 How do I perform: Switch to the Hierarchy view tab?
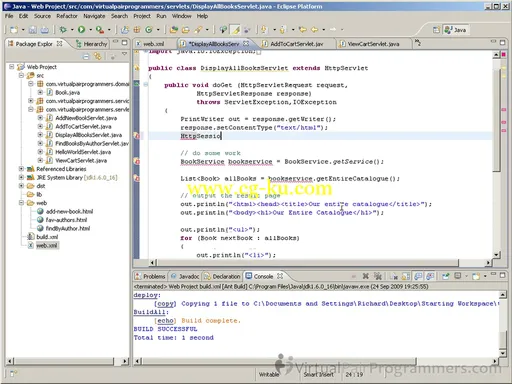(x=92, y=44)
